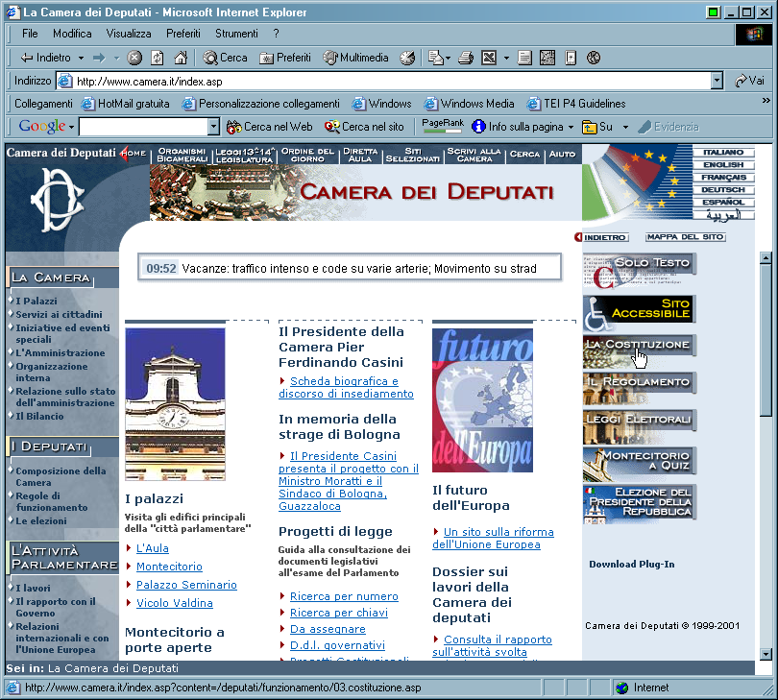Click the Mappa del Sito button

click(x=686, y=237)
